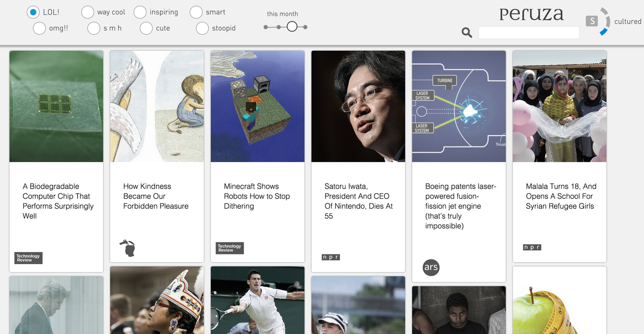Open the Satoru Iwata portrait thumbnail

click(358, 106)
